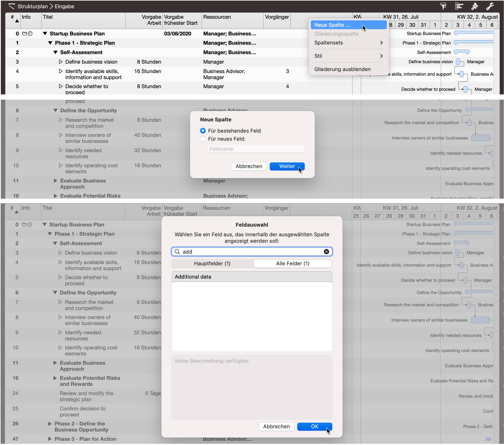
Task: Click the magnifier icon in search field
Action: pos(177,251)
